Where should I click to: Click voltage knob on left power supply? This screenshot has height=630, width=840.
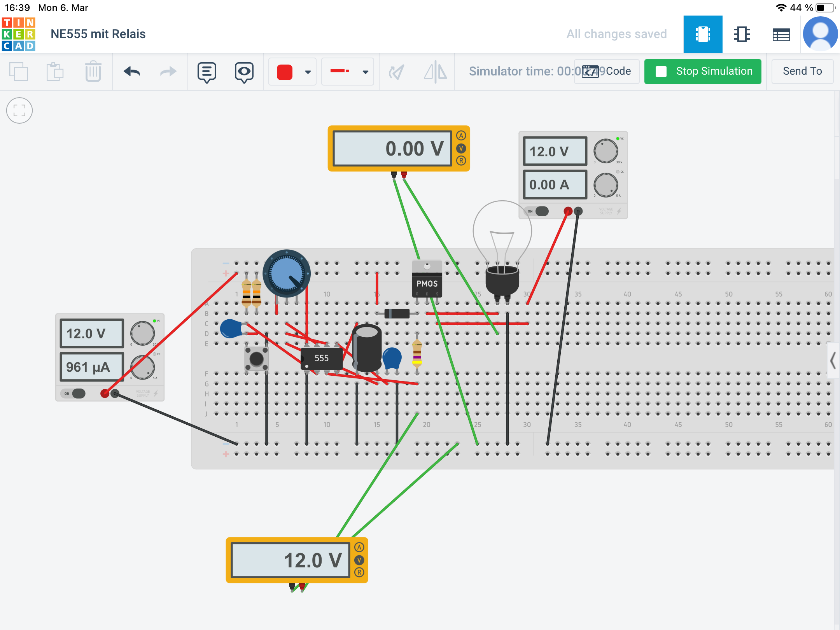[x=142, y=333]
